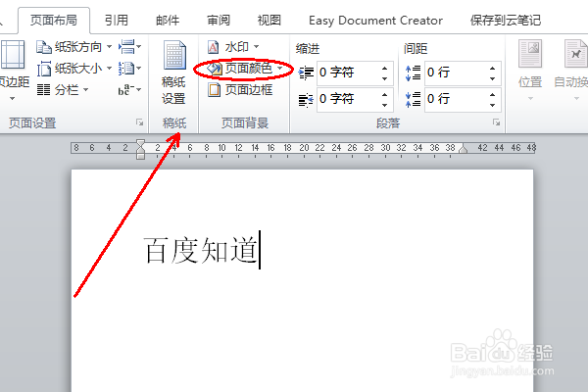
Task: Click the left indent box ruler marker
Action: point(140,156)
